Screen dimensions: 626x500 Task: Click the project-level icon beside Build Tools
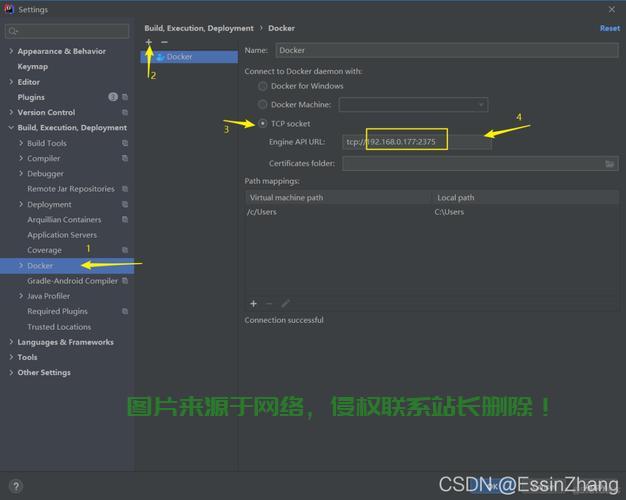(x=125, y=143)
